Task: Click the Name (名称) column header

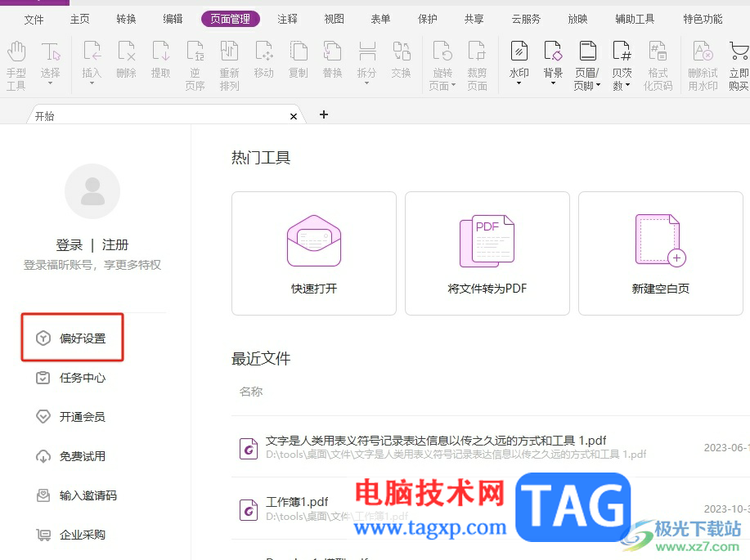Action: (x=251, y=392)
